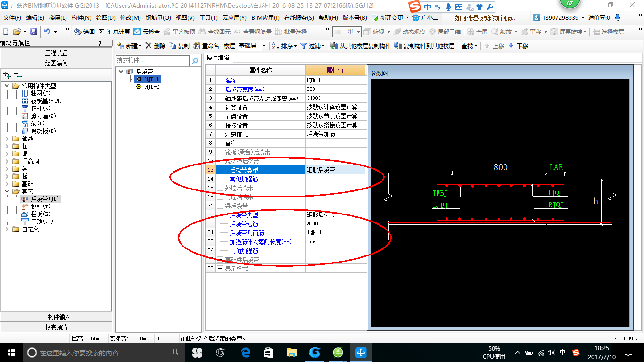
Task: Open the 工程设置 section
Action: (56, 53)
